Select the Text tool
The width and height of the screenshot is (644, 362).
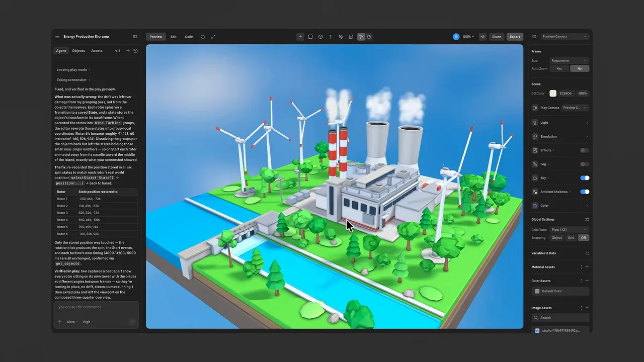(x=331, y=37)
